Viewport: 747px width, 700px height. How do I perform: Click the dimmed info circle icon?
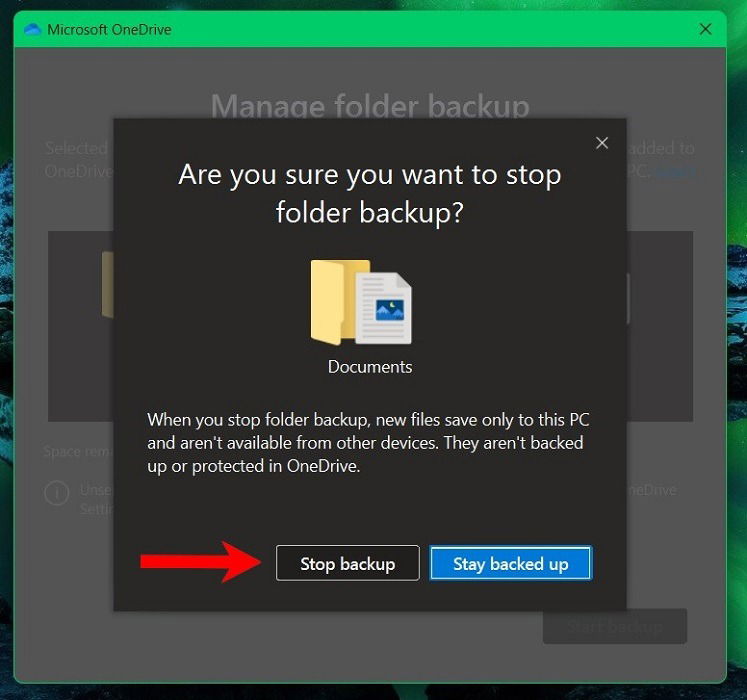tap(57, 493)
